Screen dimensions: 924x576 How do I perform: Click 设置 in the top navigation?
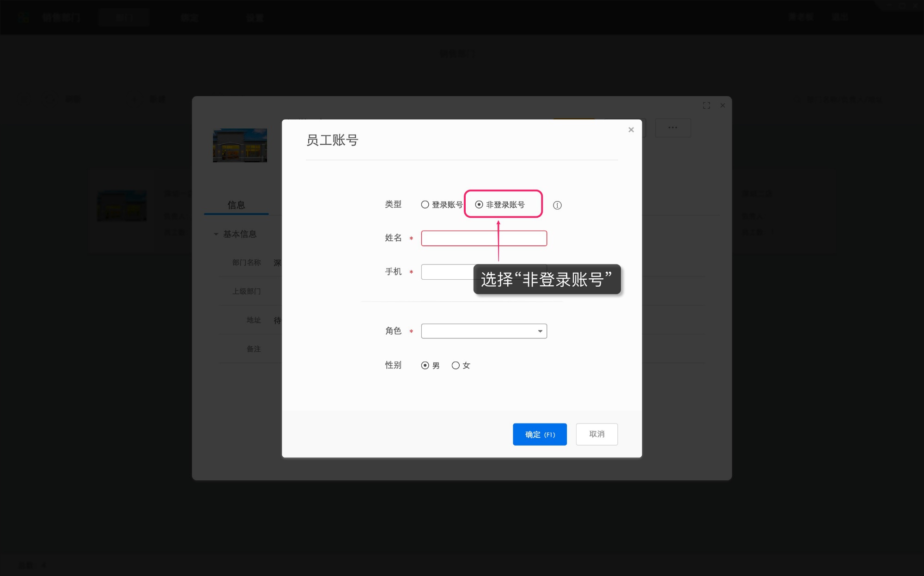(255, 18)
